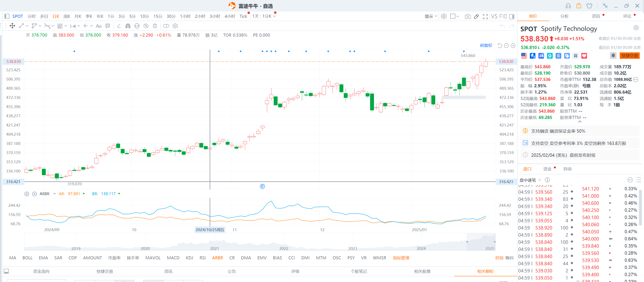Click the price alert bell icon
This screenshot has width=644, height=282.
pos(613,56)
